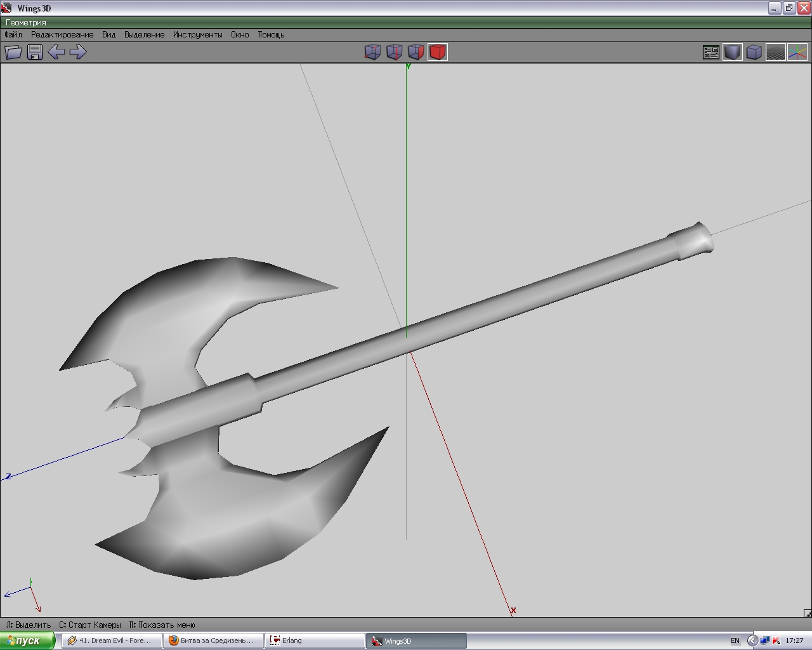
Task: Click the viewport resize grip corner
Action: click(808, 613)
